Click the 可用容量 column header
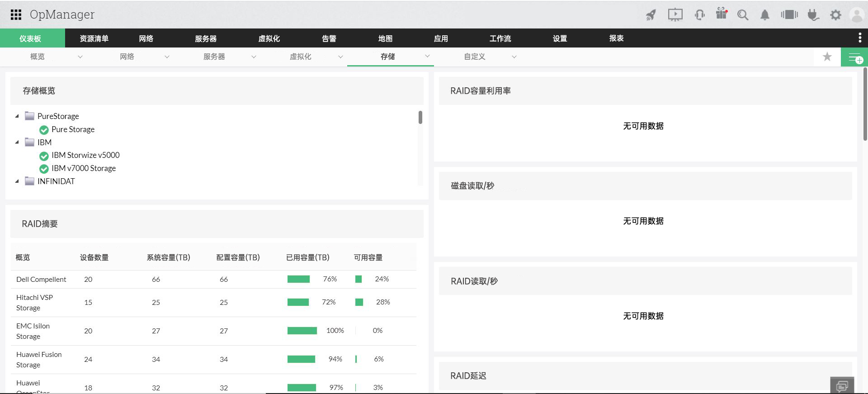The height and width of the screenshot is (394, 868). tap(368, 257)
